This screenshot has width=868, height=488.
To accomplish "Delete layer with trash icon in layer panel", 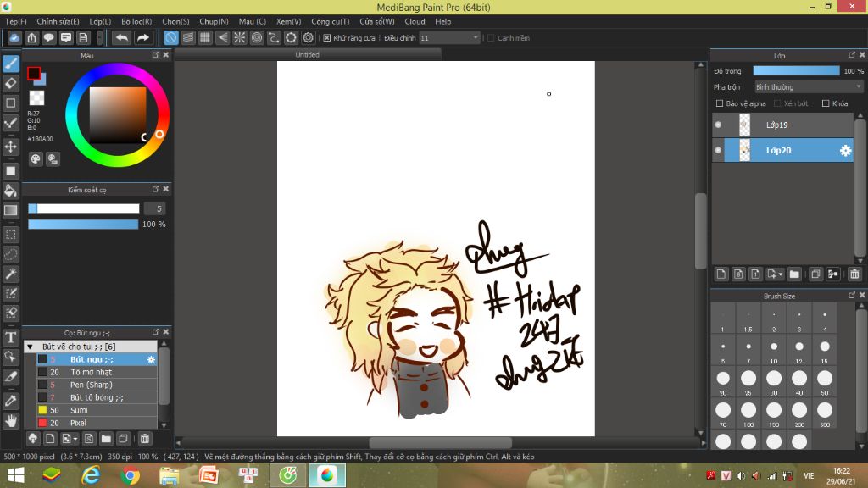I will click(854, 274).
